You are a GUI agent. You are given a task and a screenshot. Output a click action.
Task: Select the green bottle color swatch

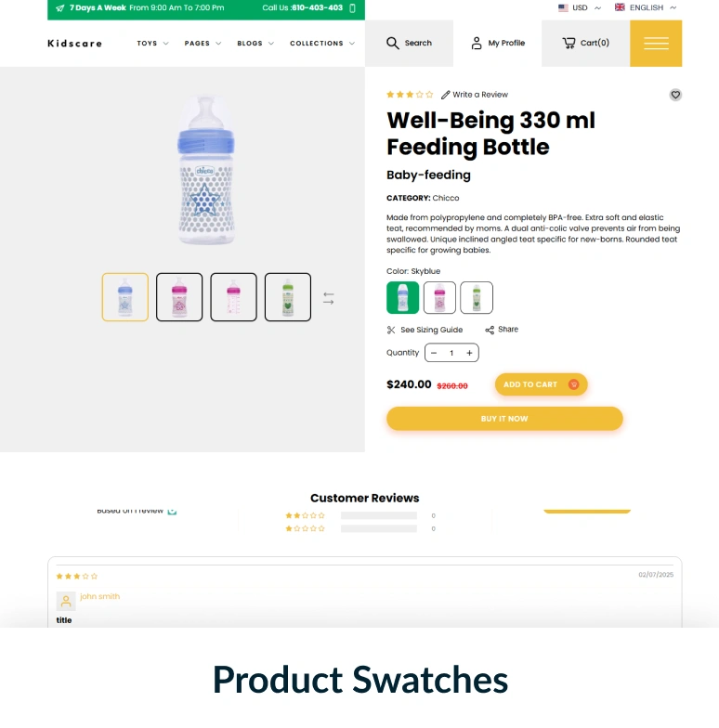click(477, 297)
